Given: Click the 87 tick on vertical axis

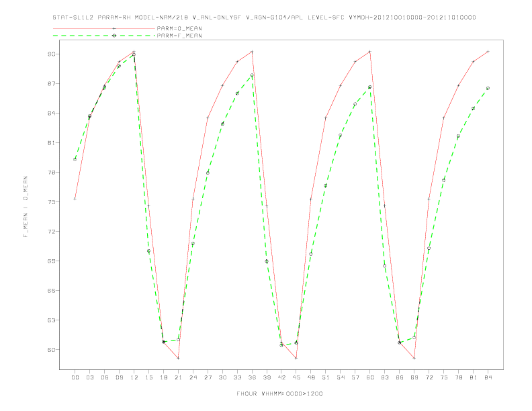Looking at the screenshot, I should point(51,84).
